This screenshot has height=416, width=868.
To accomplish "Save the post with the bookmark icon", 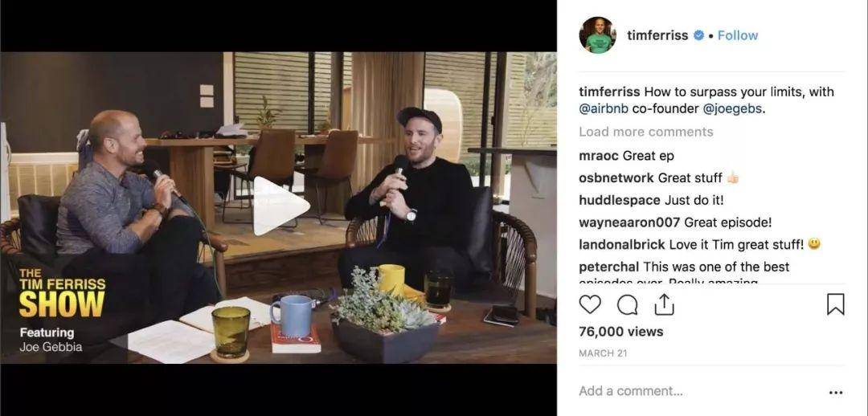I will 835,304.
